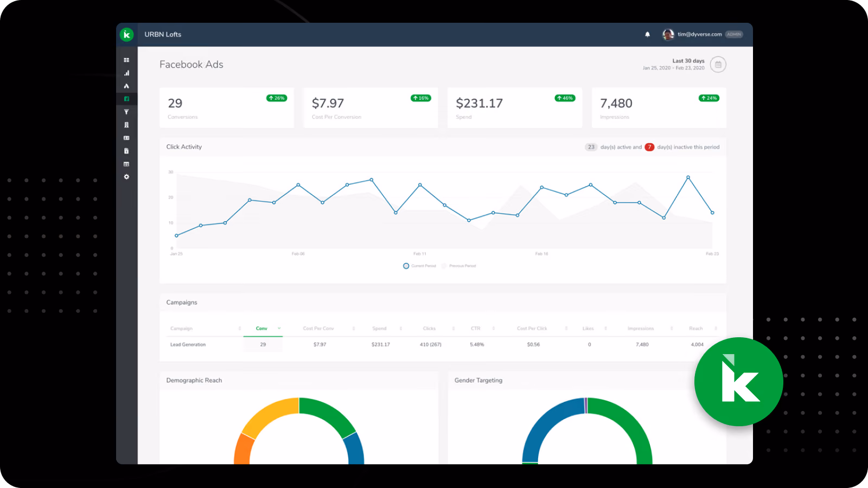Toggle Previous Period series in chart legend
Screen dimensions: 868x488
[x=458, y=266]
